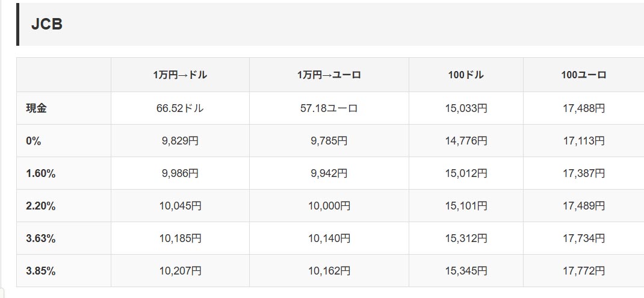644x298 pixels.
Task: Click the 10,207円 value cell
Action: point(180,271)
